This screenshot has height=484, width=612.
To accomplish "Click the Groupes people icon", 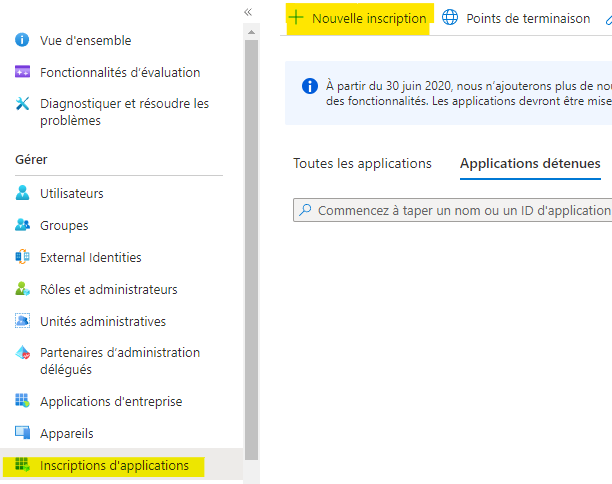I will [22, 226].
